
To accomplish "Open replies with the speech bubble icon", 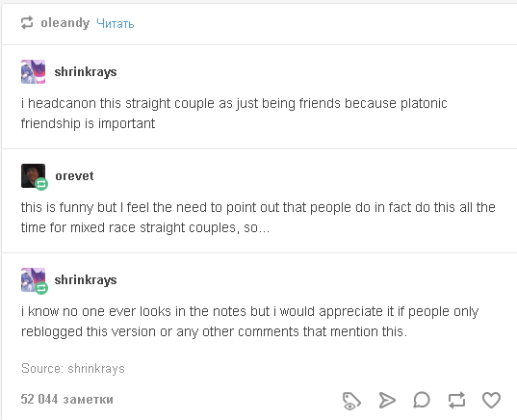I will coord(422,400).
